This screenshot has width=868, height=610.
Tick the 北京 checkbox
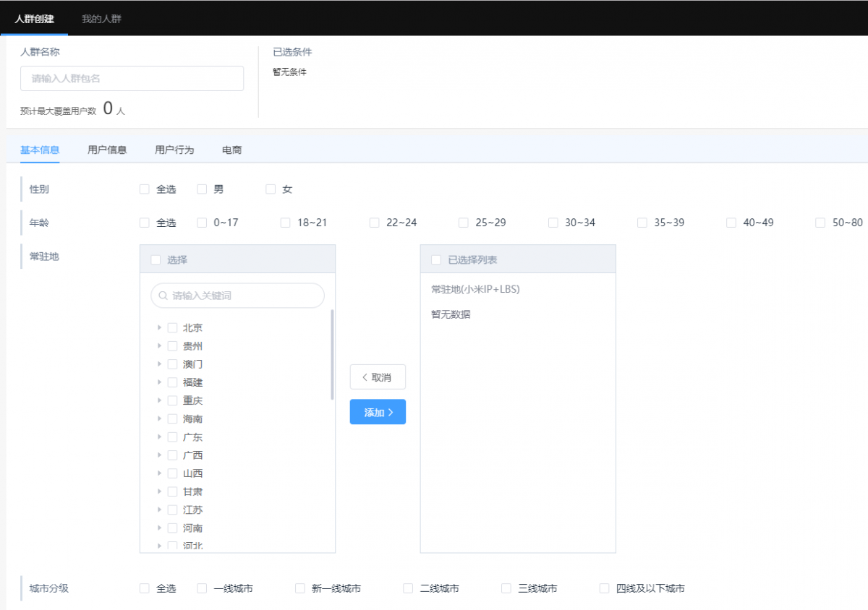tap(172, 327)
